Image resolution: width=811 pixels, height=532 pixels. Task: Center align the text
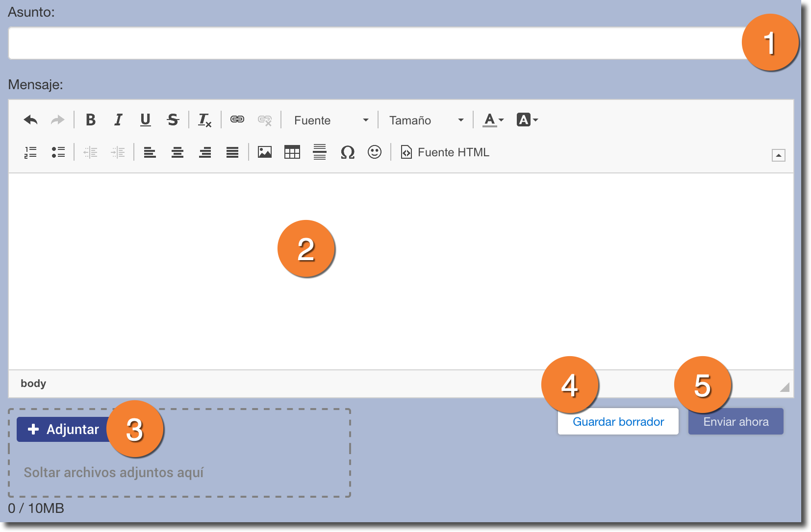coord(177,152)
